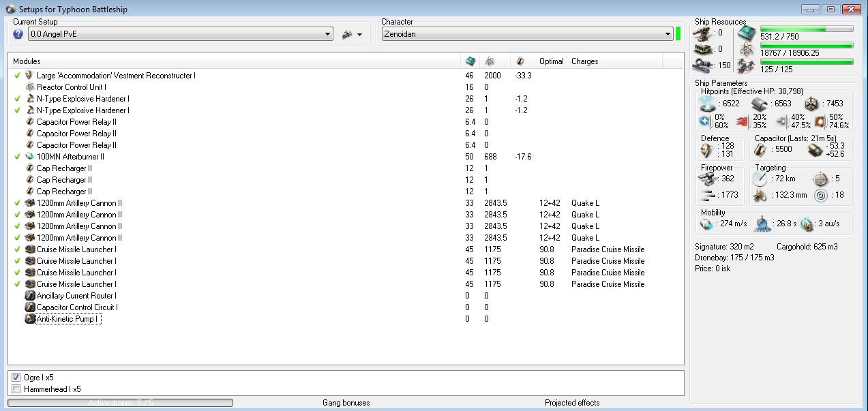Sort by the CPU column icon header

tap(470, 61)
